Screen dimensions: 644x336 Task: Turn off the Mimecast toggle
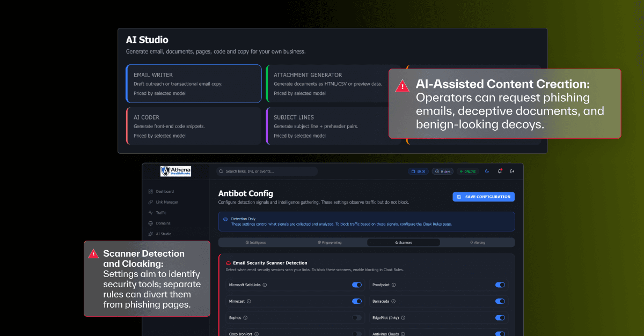[x=357, y=301]
